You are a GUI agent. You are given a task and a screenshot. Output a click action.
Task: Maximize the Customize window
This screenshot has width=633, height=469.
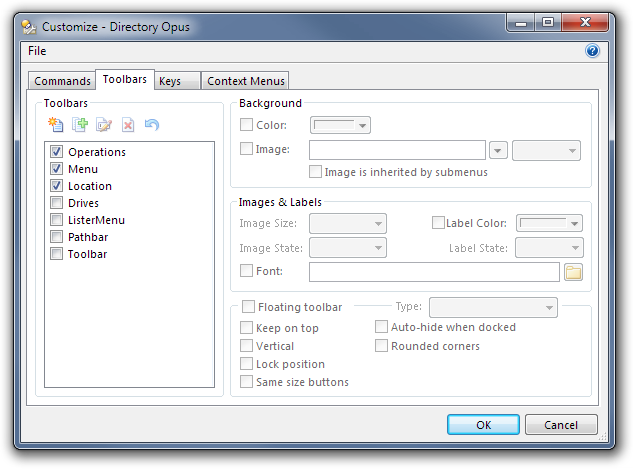point(548,22)
